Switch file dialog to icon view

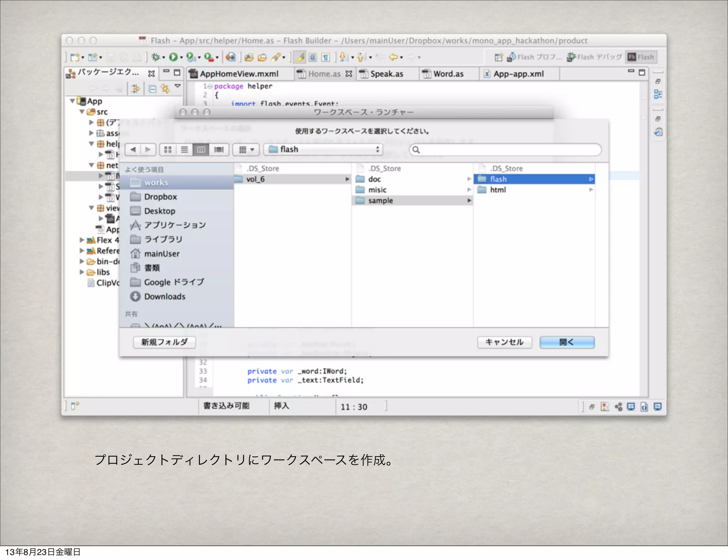168,150
